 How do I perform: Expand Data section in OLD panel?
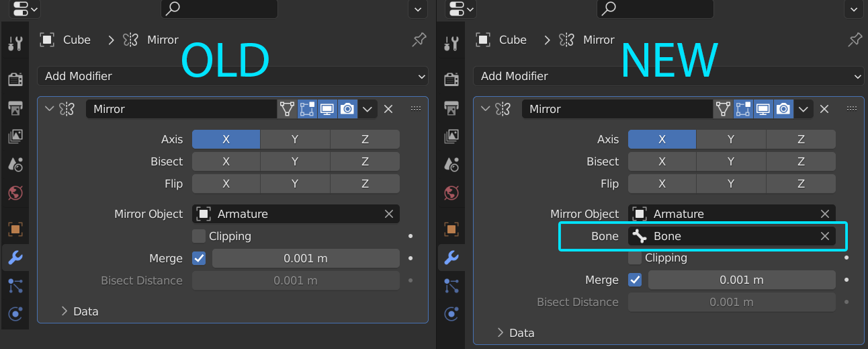click(64, 311)
